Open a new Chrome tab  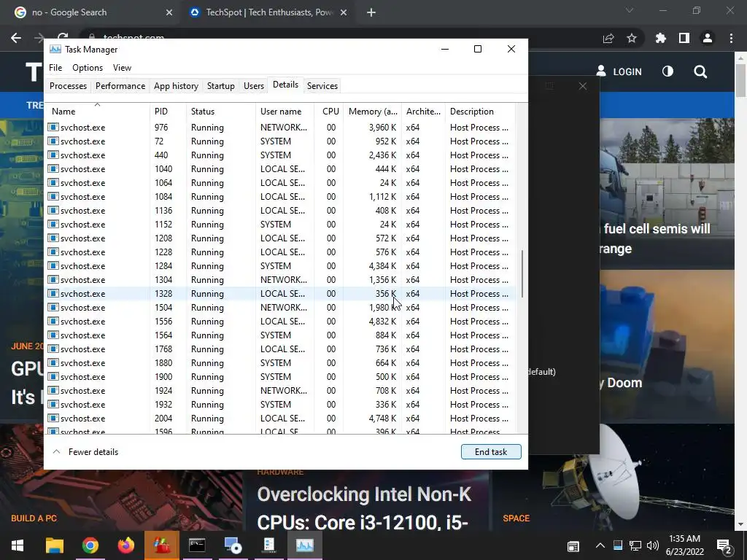(371, 12)
